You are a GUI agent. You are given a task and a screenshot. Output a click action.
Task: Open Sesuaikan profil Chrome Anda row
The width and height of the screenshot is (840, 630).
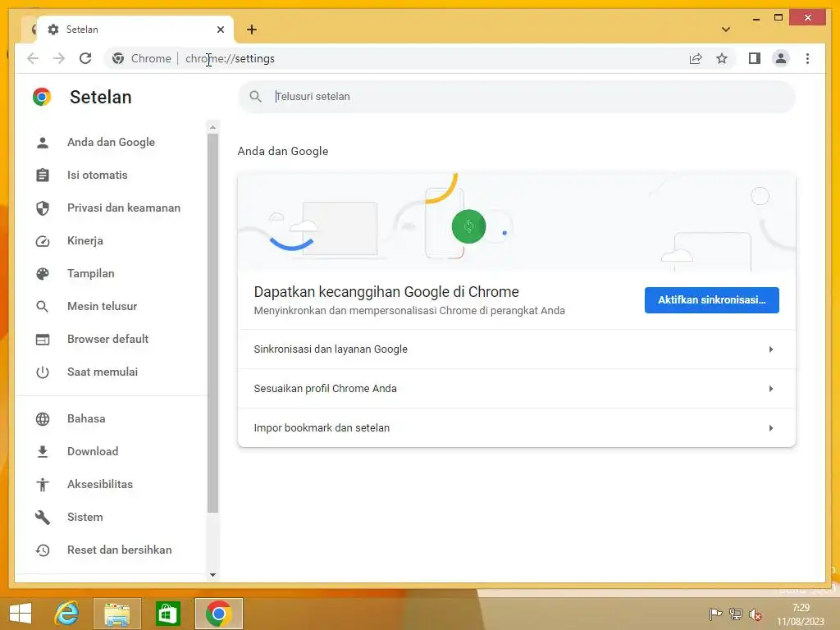[517, 389]
